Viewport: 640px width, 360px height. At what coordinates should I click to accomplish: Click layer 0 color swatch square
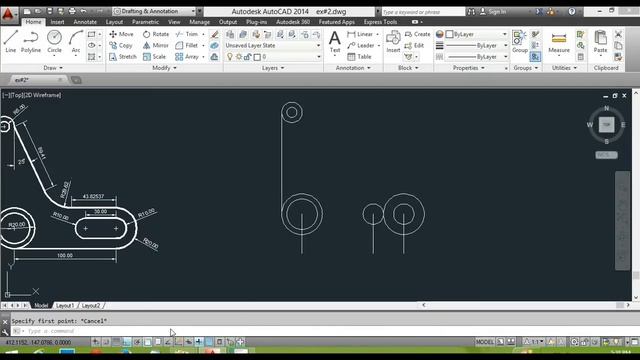pyautogui.click(x=257, y=57)
